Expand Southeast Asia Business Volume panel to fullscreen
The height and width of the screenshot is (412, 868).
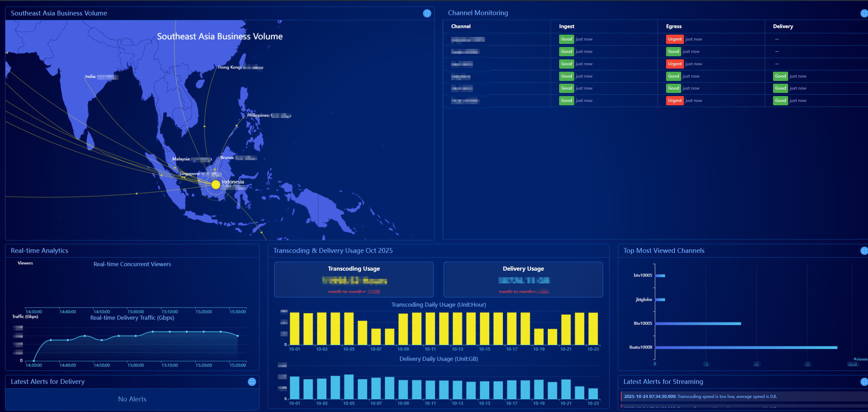[x=427, y=13]
